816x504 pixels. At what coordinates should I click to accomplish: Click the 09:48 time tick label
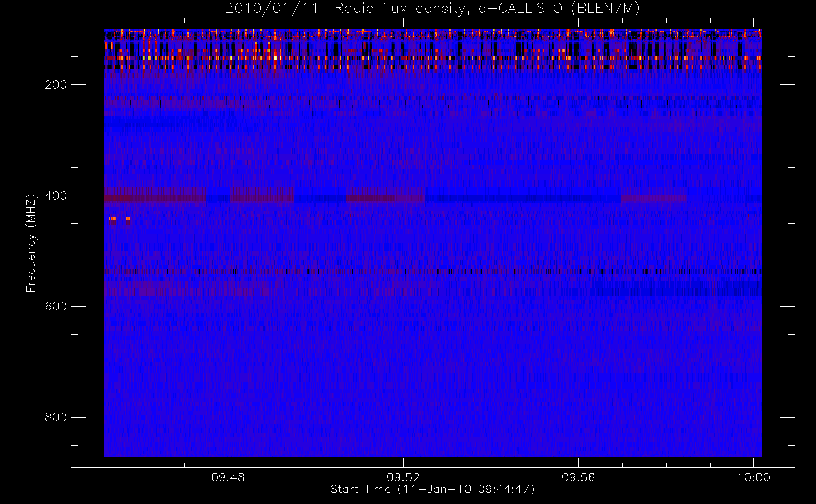point(228,477)
